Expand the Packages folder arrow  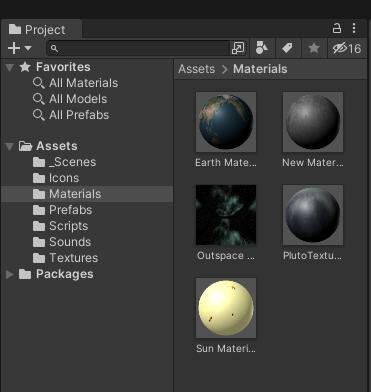tap(10, 274)
